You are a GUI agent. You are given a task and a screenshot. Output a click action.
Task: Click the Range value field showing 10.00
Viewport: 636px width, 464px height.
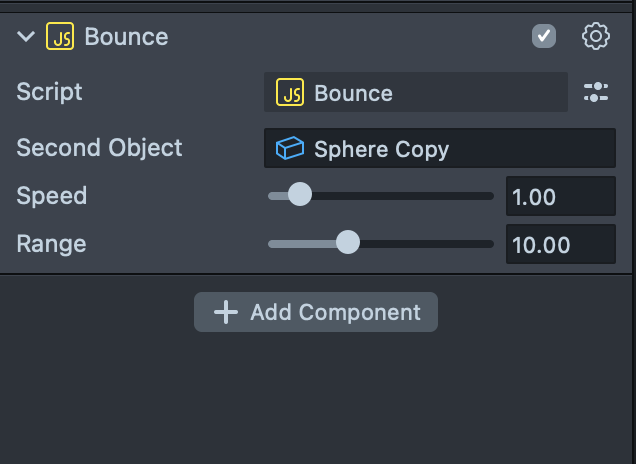[x=560, y=244]
